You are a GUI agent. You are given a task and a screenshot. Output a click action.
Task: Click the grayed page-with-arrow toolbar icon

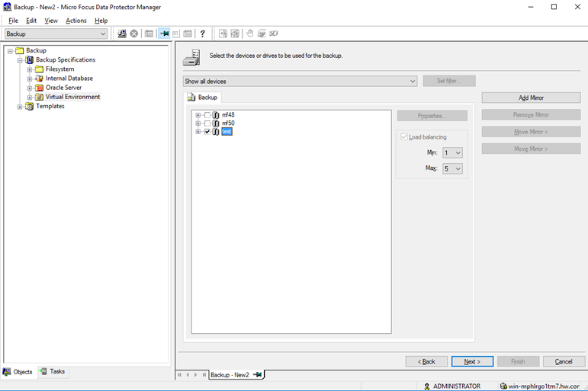(223, 34)
